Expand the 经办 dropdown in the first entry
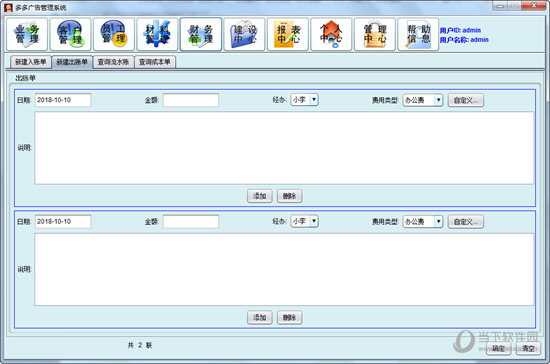This screenshot has height=364, width=550. pos(314,100)
